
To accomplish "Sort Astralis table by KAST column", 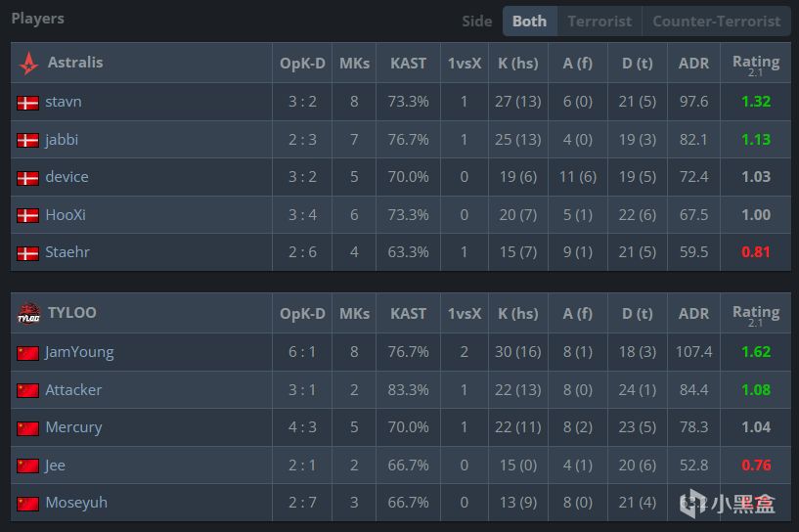I will click(408, 63).
